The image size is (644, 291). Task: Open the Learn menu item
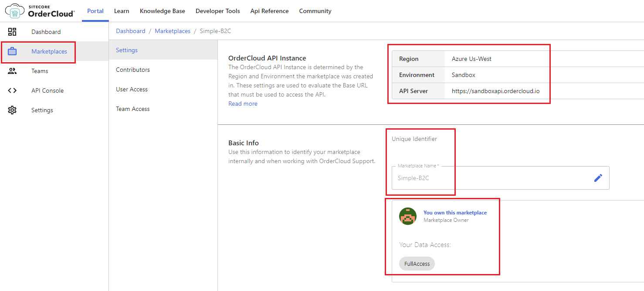pos(122,11)
